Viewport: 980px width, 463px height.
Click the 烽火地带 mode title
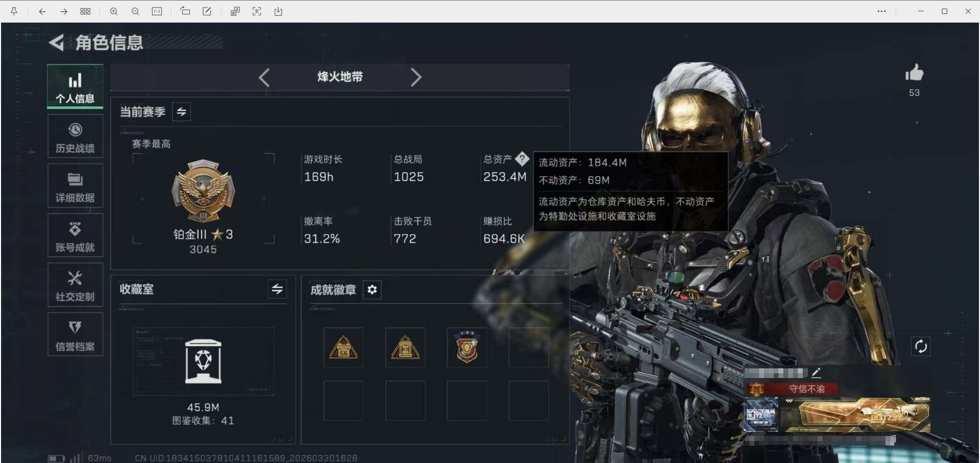[340, 77]
